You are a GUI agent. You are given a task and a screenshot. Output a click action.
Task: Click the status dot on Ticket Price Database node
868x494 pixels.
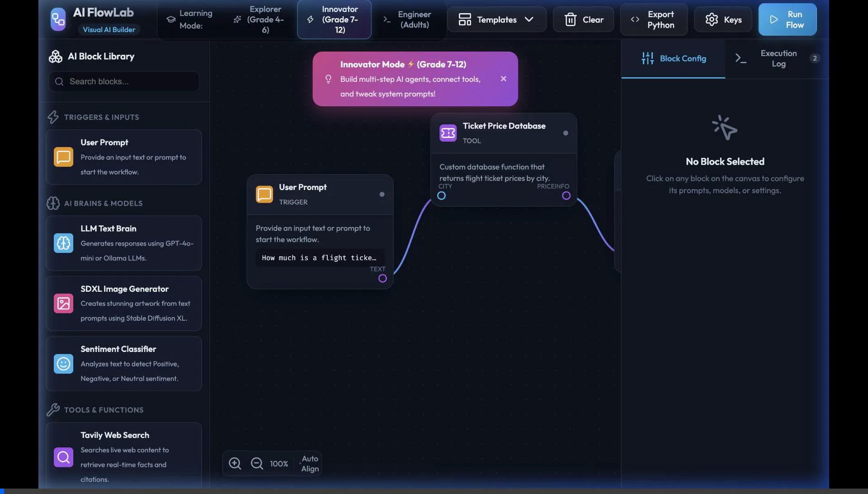(x=566, y=133)
